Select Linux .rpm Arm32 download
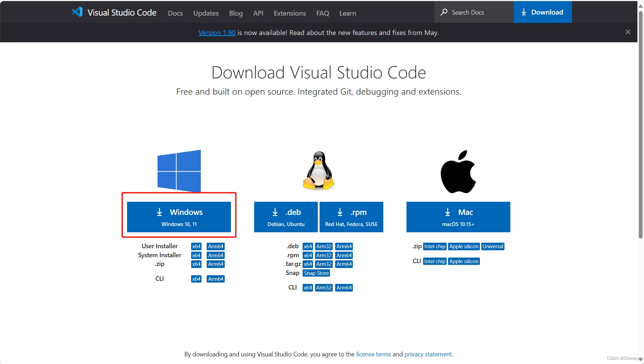The height and width of the screenshot is (364, 644). click(324, 255)
